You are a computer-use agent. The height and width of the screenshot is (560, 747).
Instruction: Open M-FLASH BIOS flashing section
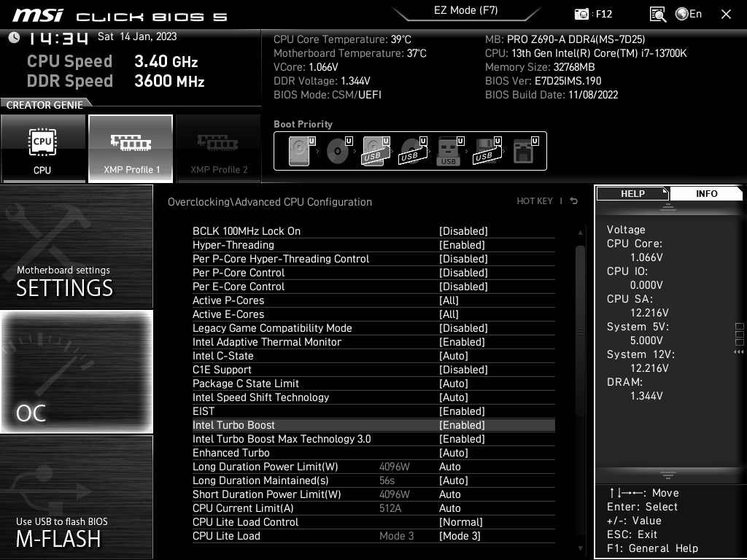point(76,497)
